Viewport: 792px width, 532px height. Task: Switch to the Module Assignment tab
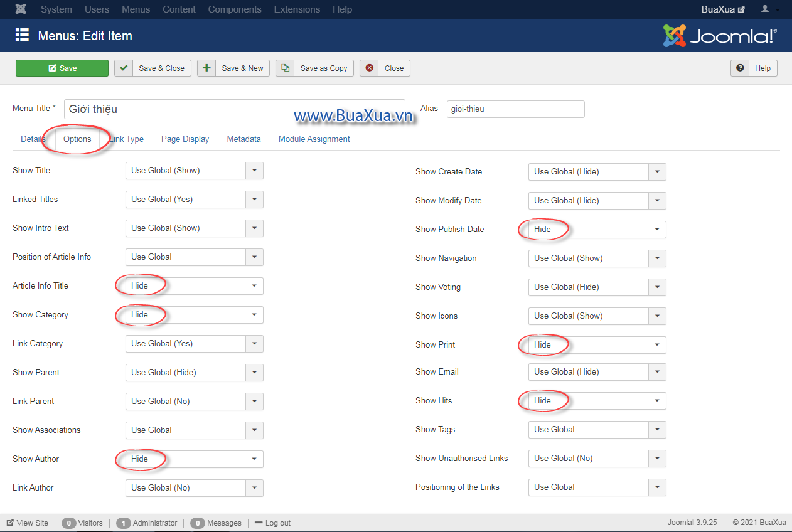314,139
